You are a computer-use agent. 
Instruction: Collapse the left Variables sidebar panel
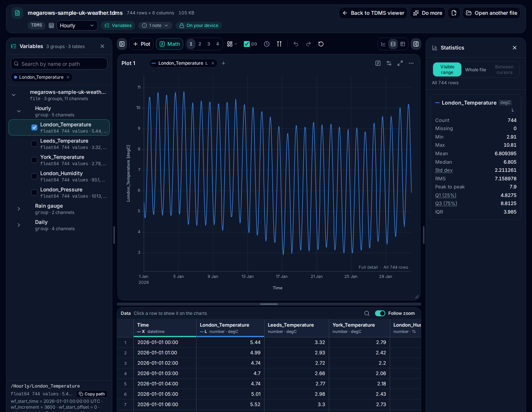(x=122, y=44)
